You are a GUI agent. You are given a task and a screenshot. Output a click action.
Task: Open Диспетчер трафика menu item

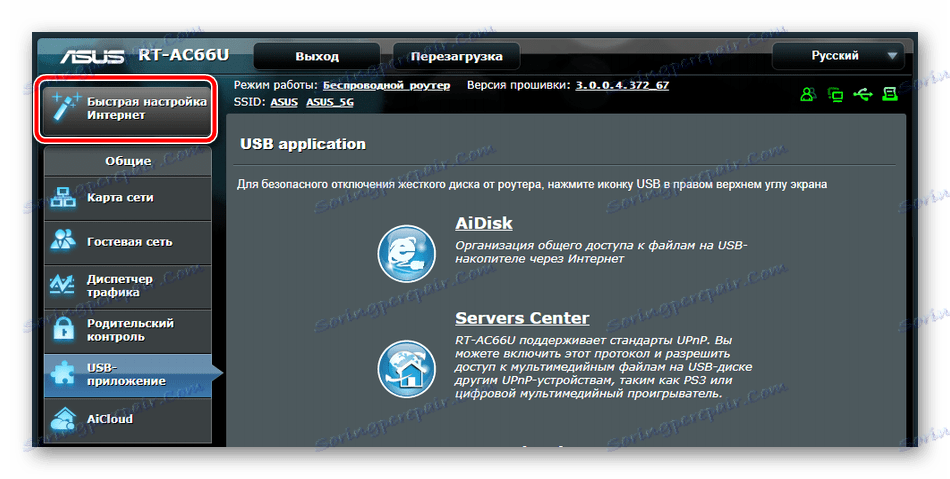point(128,286)
